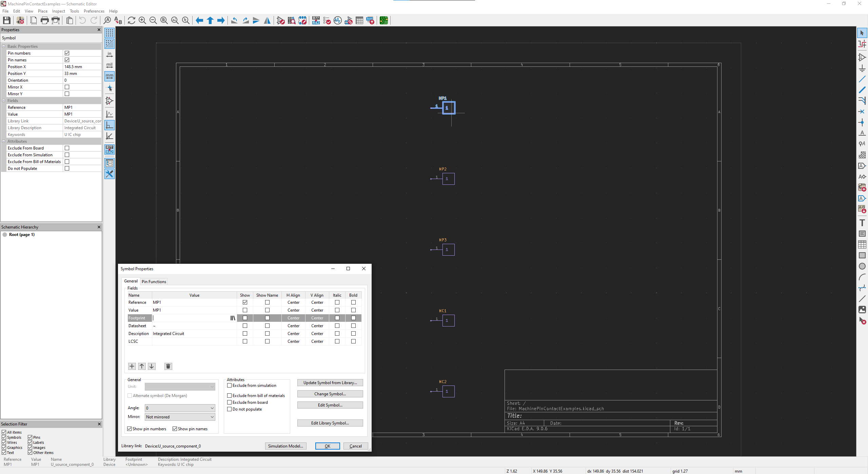The image size is (868, 474).
Task: Check Do not populate in the dialog
Action: (230, 409)
